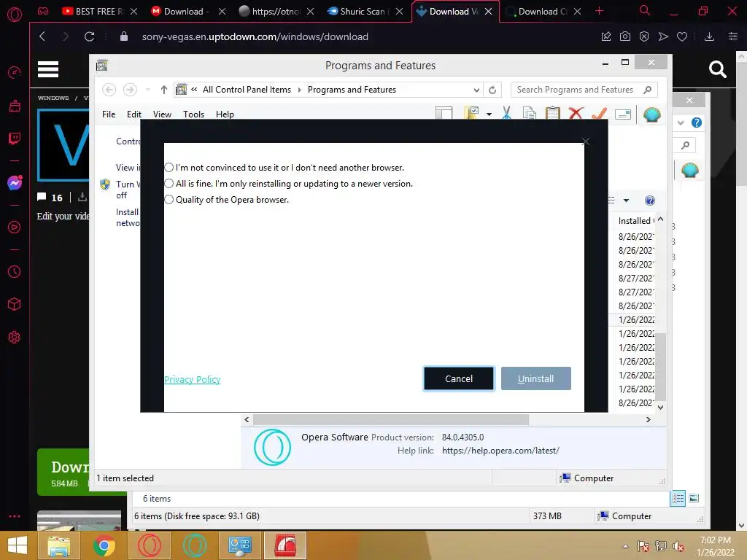Click the Cancel button in uninstall dialog
The image size is (747, 560).
click(459, 378)
